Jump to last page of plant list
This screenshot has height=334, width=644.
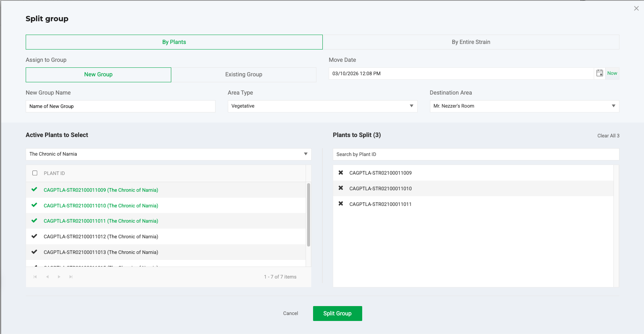pos(71,277)
